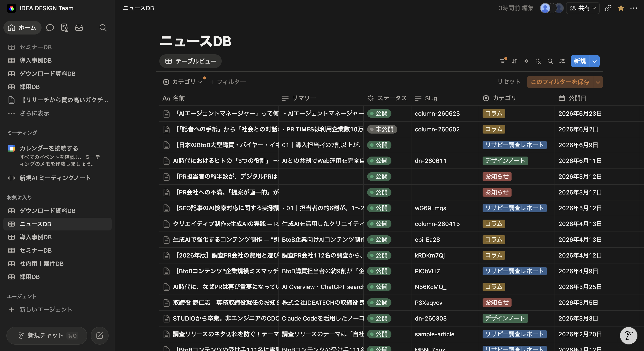This screenshot has width=644, height=351.
Task: Click the リサピー調査レポート tag in sample-article row
Action: tap(514, 334)
